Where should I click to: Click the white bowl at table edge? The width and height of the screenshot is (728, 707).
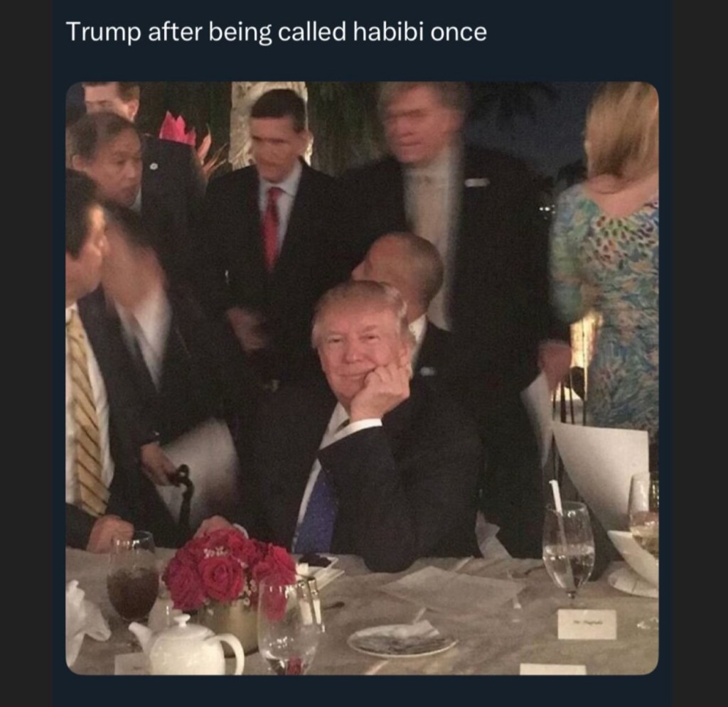tap(633, 556)
